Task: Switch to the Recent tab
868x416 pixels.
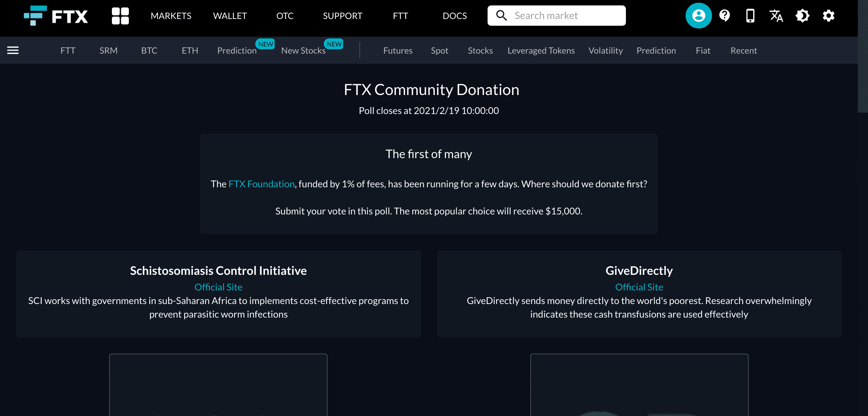Action: point(744,51)
